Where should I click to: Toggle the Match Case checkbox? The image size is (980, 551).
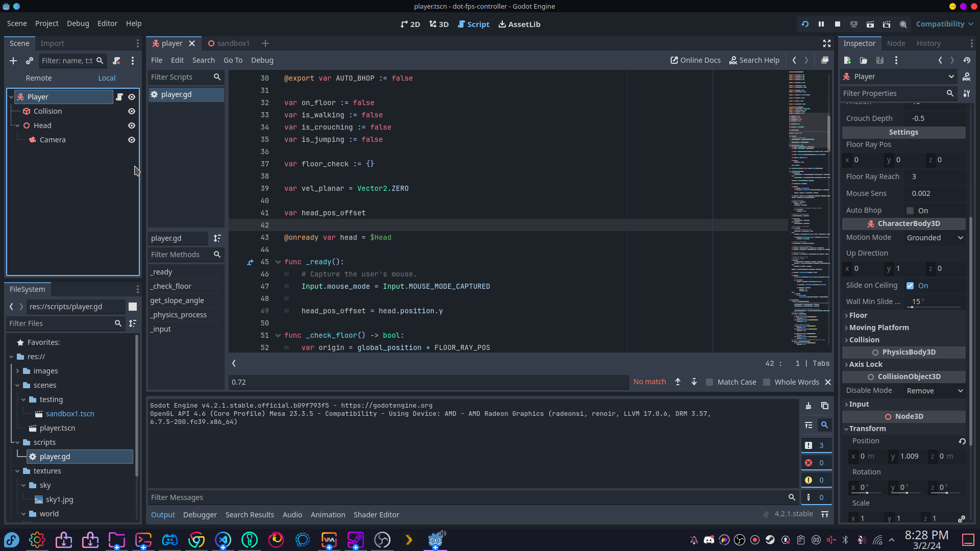click(x=709, y=382)
